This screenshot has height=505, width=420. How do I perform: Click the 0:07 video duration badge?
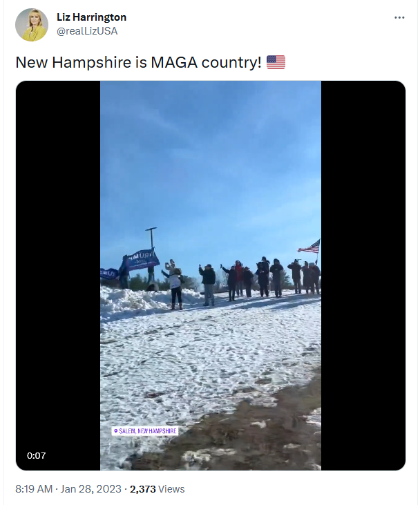click(37, 455)
